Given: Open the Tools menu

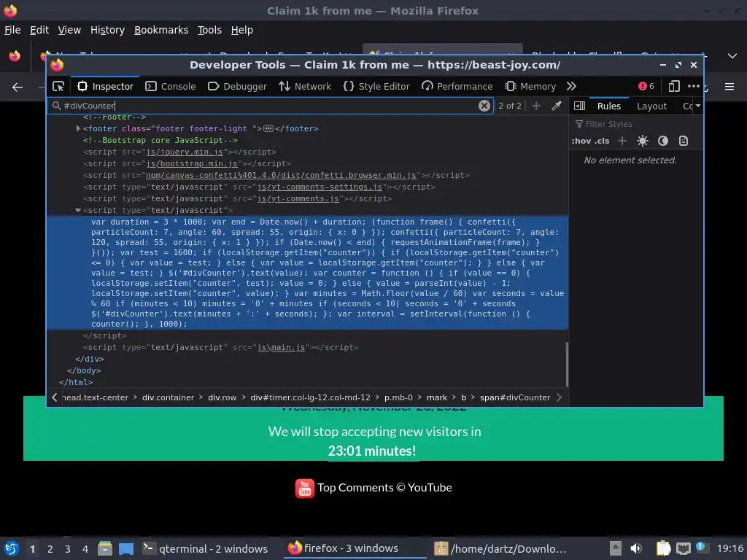Looking at the screenshot, I should [x=209, y=30].
